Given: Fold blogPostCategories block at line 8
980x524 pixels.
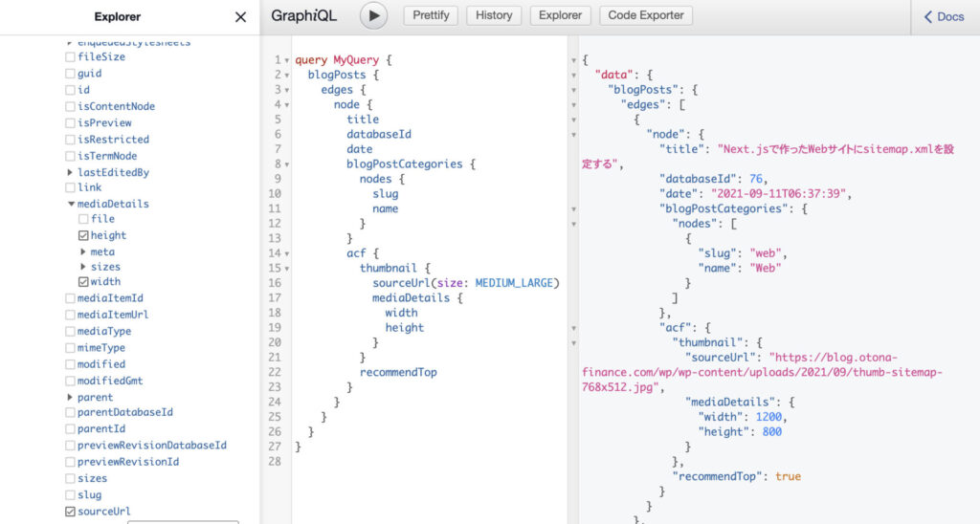Looking at the screenshot, I should [x=287, y=164].
